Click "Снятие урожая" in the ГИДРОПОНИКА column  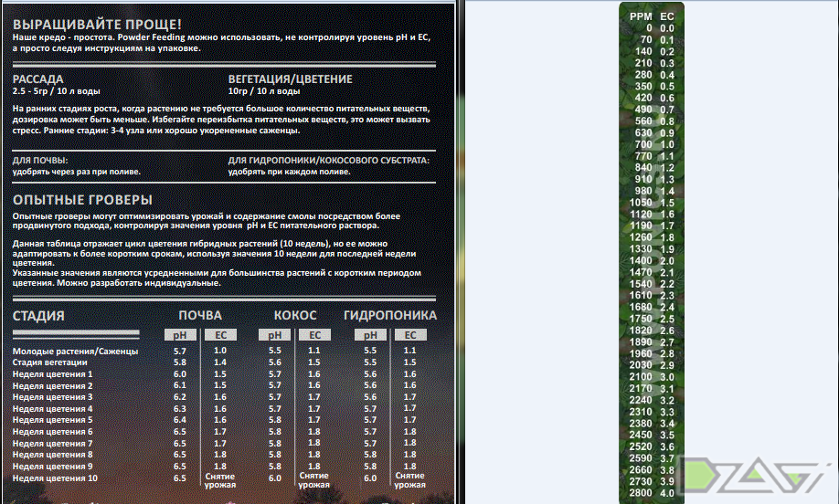click(x=409, y=480)
